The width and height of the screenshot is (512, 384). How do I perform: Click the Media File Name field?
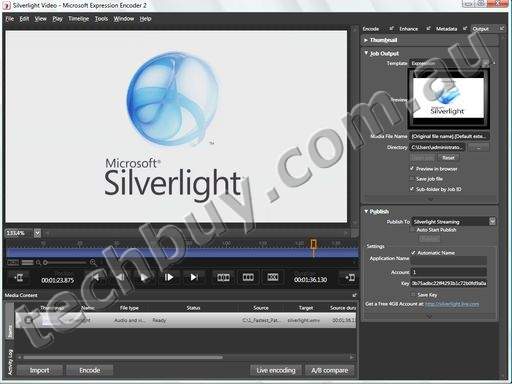449,136
